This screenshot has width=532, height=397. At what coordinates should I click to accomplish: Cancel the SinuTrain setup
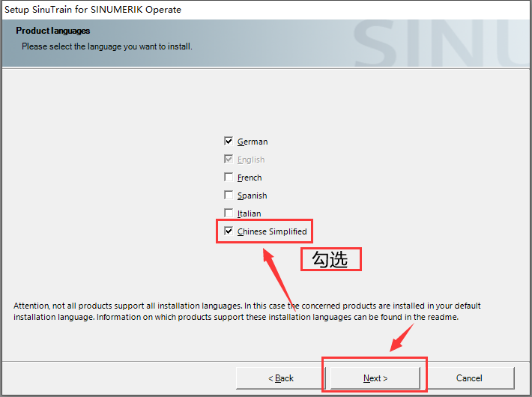click(469, 378)
